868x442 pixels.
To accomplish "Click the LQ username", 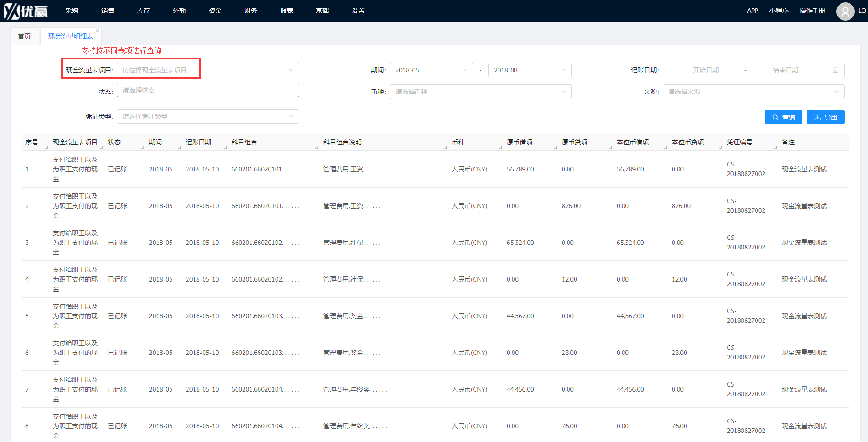I will point(862,11).
